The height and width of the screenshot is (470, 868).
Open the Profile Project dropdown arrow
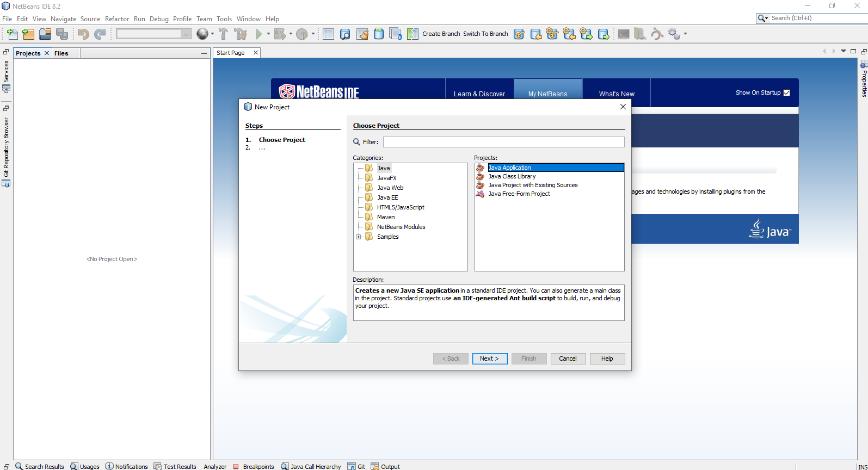coord(313,34)
